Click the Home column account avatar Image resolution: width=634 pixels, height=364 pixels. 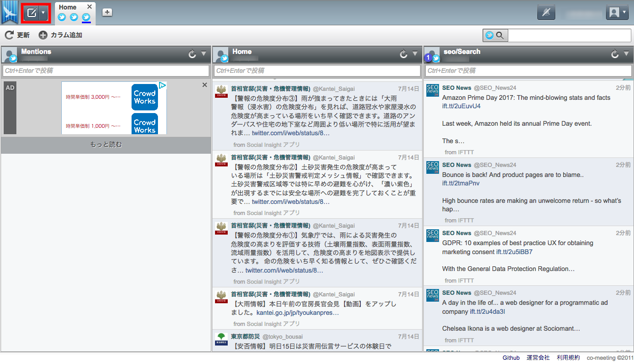(221, 55)
